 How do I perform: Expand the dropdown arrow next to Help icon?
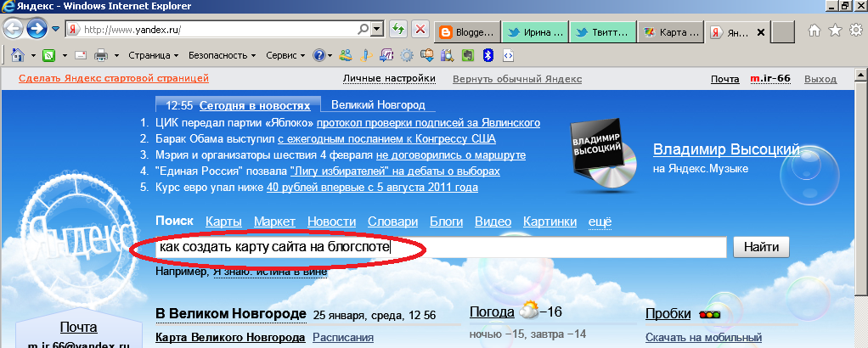(330, 56)
